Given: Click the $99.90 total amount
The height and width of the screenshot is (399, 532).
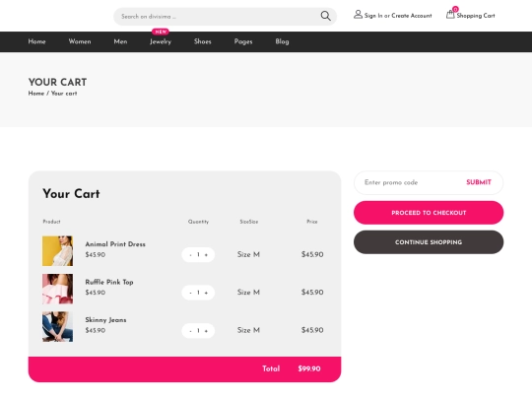Looking at the screenshot, I should pyautogui.click(x=309, y=368).
